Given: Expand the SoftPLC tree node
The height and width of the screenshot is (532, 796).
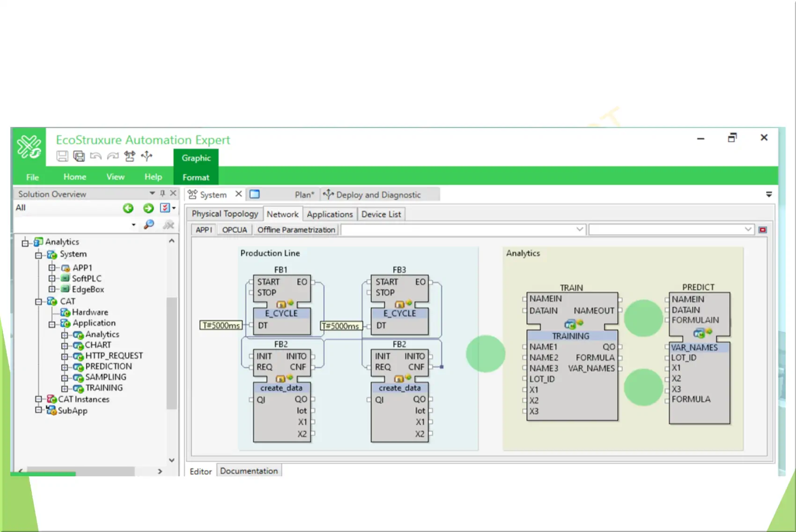Looking at the screenshot, I should 52,278.
